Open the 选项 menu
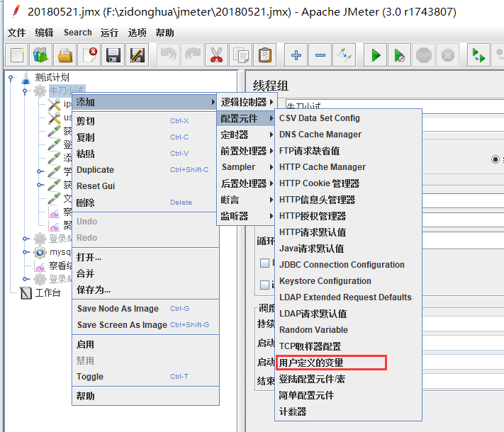The width and height of the screenshot is (504, 432). (137, 33)
